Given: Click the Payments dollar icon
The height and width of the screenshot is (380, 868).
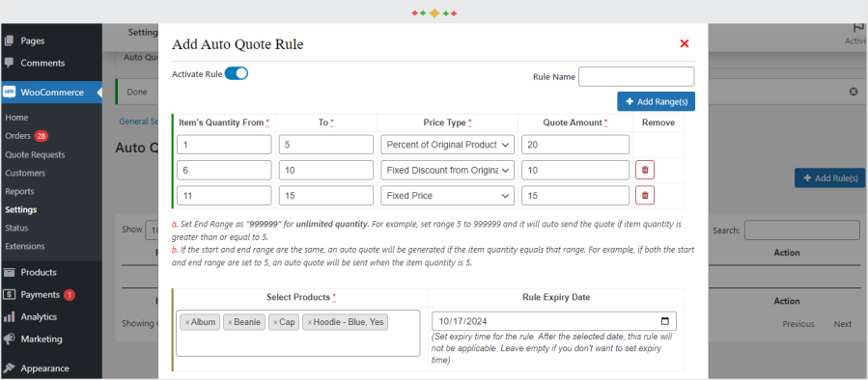Looking at the screenshot, I should 9,295.
